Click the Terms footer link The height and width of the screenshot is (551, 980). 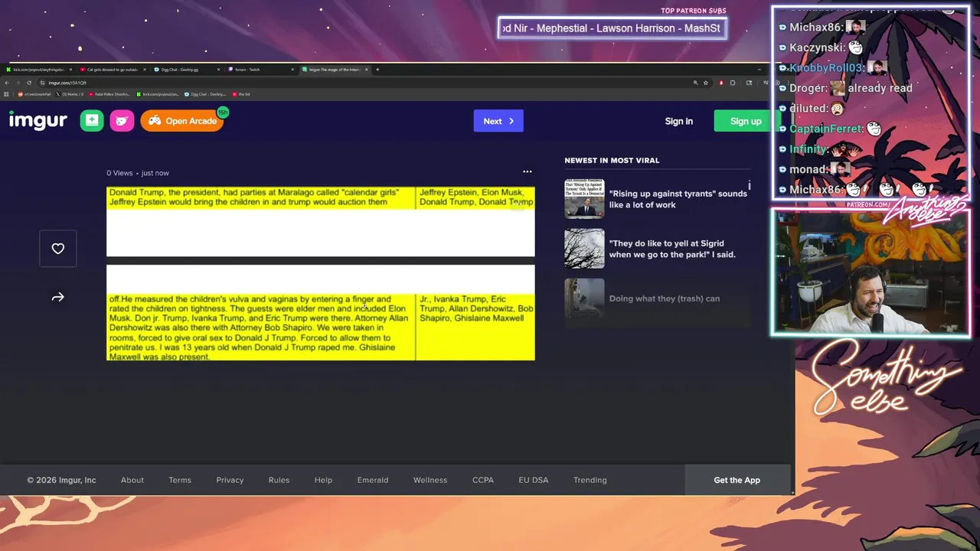pos(180,480)
